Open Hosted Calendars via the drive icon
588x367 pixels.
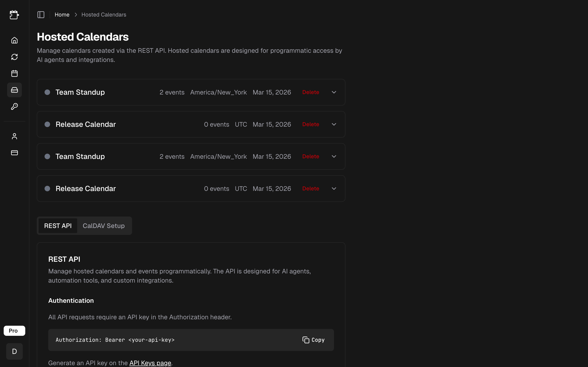tap(14, 90)
